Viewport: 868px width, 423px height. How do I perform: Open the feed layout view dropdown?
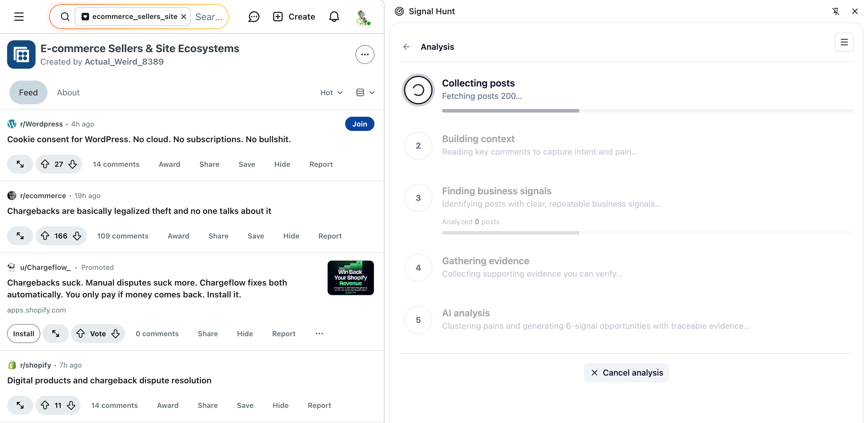[x=365, y=92]
